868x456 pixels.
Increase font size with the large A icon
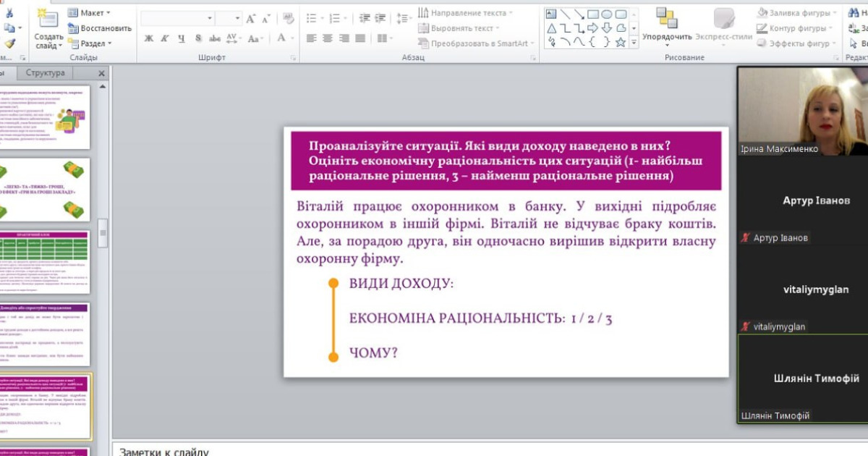251,19
